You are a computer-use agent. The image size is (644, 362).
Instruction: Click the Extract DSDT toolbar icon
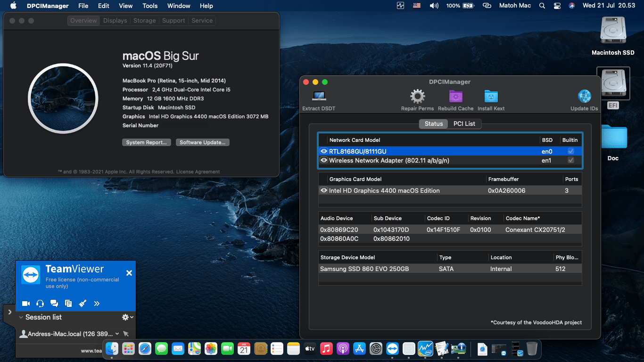pos(319,96)
